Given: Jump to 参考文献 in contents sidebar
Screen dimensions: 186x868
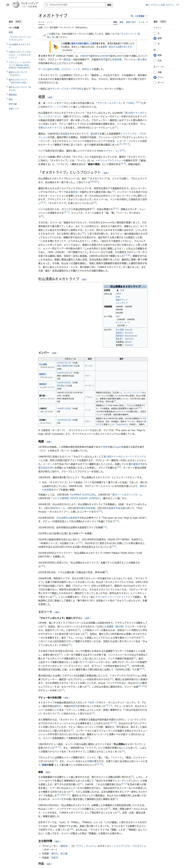Looking at the screenshot, I should (x=13, y=104).
